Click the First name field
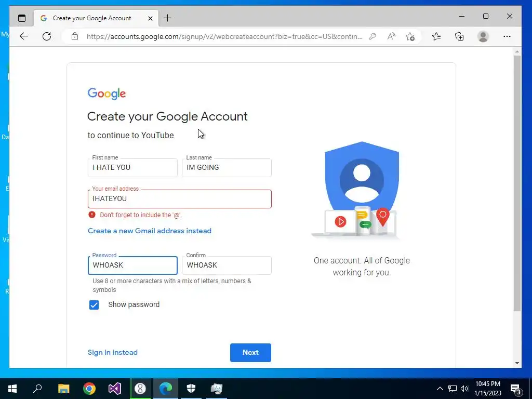This screenshot has height=399, width=532. (132, 168)
